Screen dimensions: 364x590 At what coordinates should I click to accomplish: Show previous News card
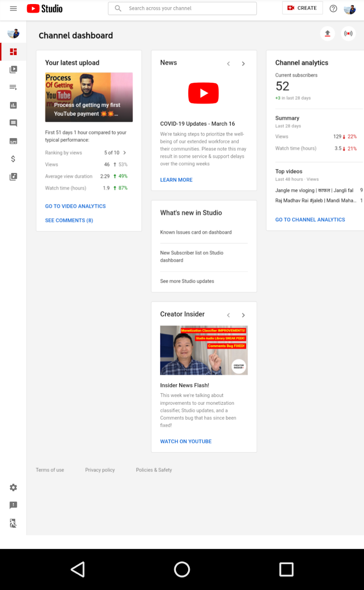click(229, 64)
